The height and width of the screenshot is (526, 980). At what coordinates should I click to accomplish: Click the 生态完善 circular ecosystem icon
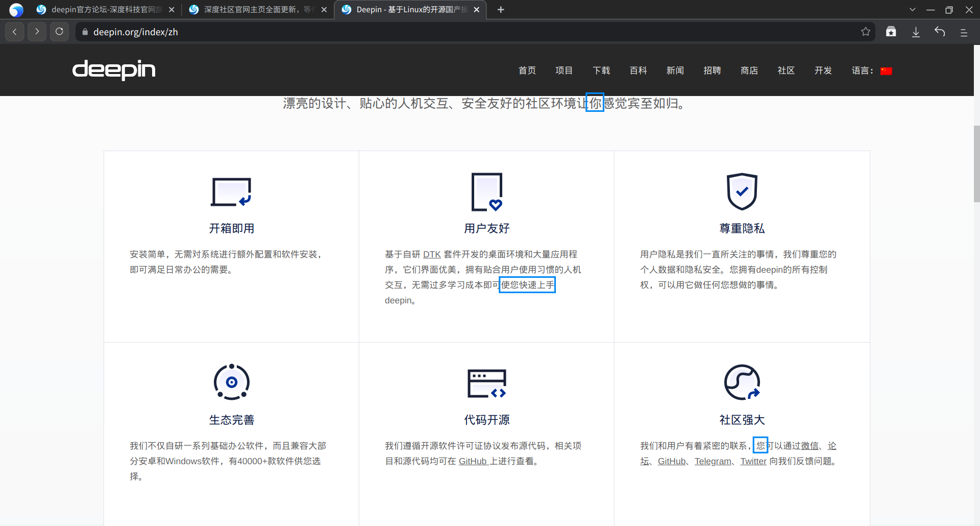tap(231, 382)
